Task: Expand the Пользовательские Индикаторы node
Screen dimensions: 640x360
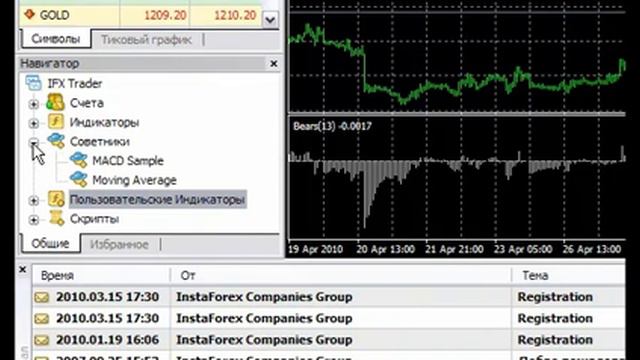Action: pos(34,200)
